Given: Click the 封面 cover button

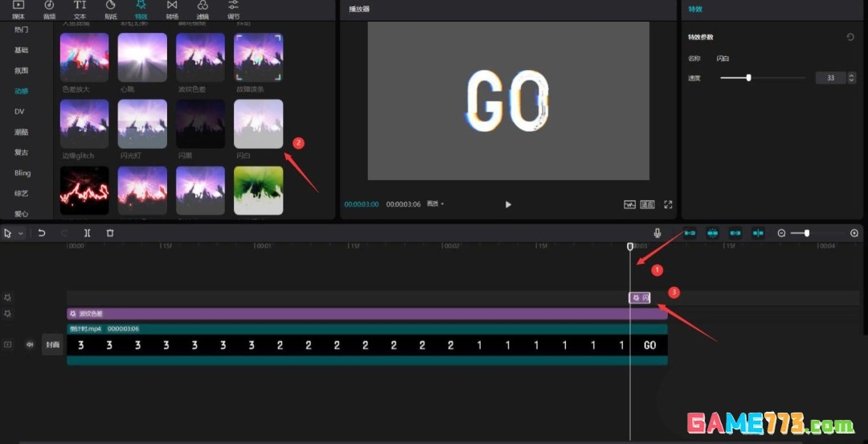Looking at the screenshot, I should pos(52,344).
